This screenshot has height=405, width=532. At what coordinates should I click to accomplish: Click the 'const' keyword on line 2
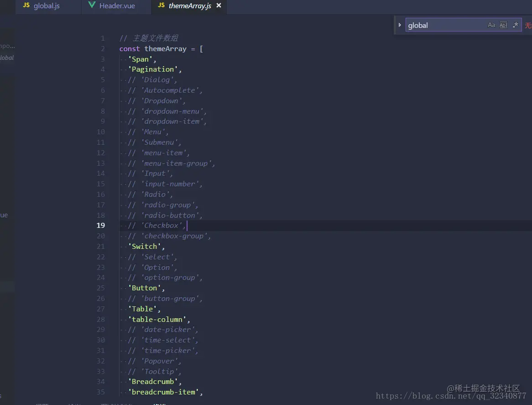click(129, 49)
